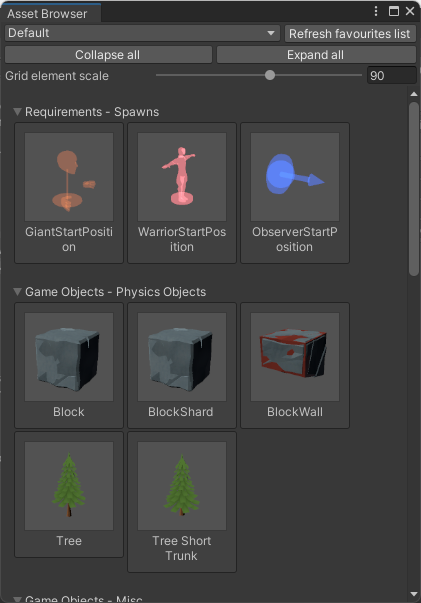The height and width of the screenshot is (603, 421).
Task: Pick the BlockShard physics object
Action: [182, 357]
